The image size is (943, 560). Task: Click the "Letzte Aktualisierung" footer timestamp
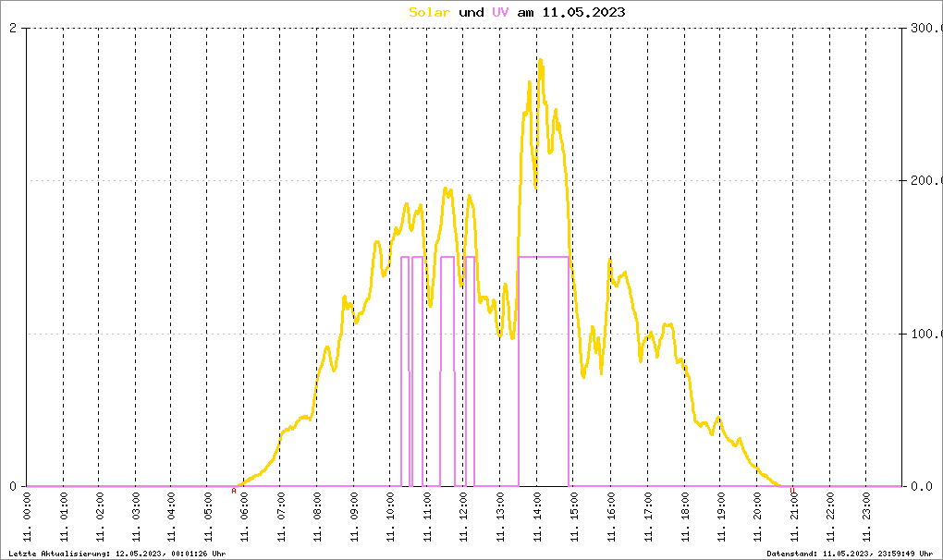(117, 554)
